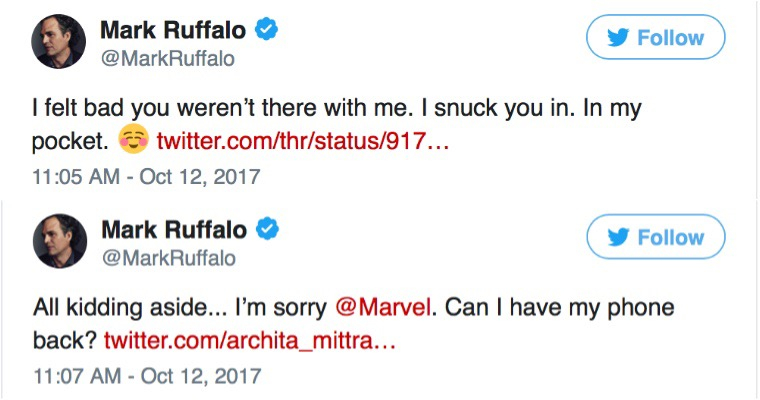Screen dimensions: 760x400
Task: Click the blushing emoji in the pocket tweet
Action: click(x=132, y=139)
